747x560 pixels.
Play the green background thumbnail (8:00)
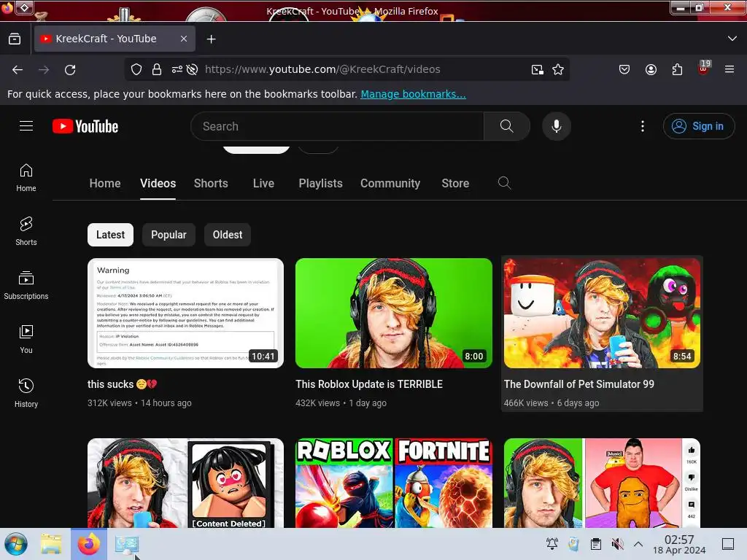[x=393, y=313]
